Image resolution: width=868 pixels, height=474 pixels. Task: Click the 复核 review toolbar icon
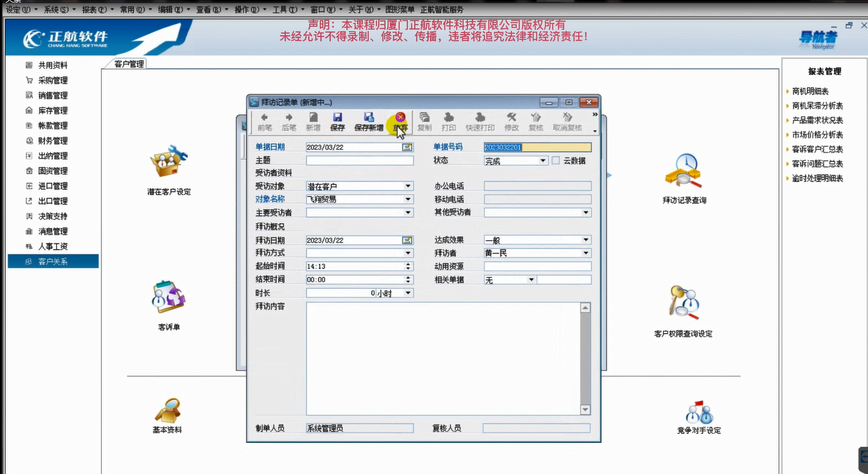(536, 122)
